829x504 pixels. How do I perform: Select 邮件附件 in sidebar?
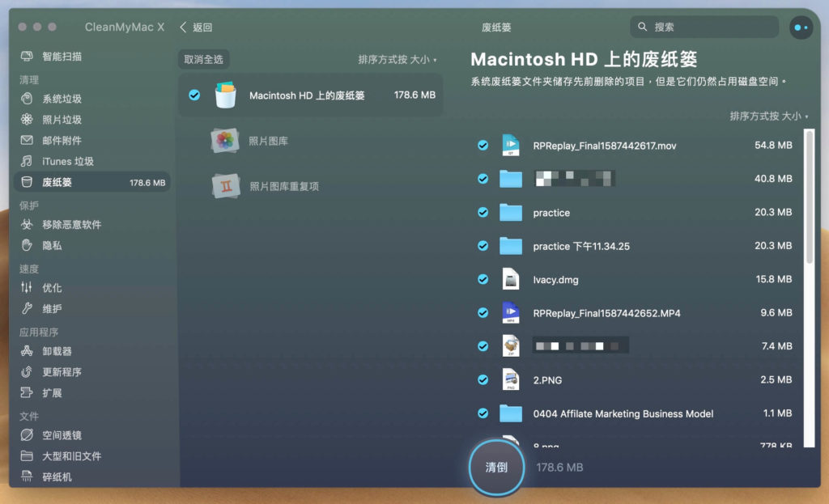62,141
